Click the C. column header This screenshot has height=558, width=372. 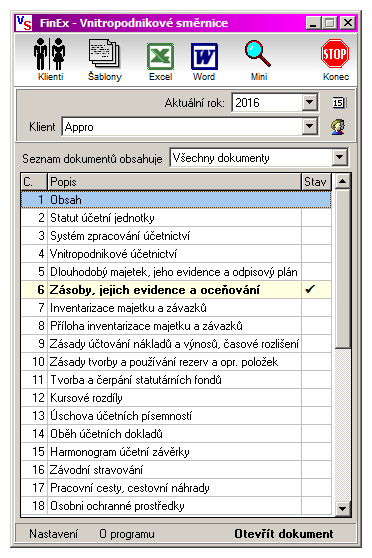(x=34, y=182)
